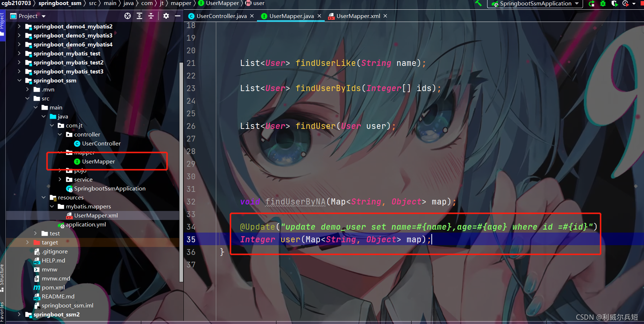Open the UserMapper.xml editor tab
This screenshot has width=644, height=324.
point(358,16)
